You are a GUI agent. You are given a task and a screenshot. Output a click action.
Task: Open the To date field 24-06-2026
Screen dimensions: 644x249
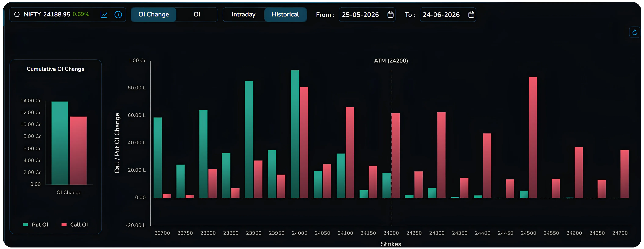448,15
